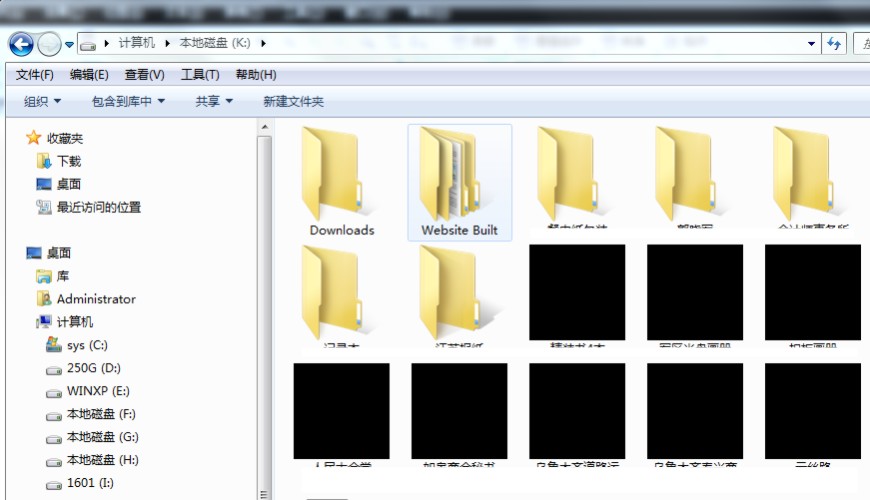Screen dimensions: 870x500
Task: Open 桌面 under 收藏夹
Action: click(58, 184)
